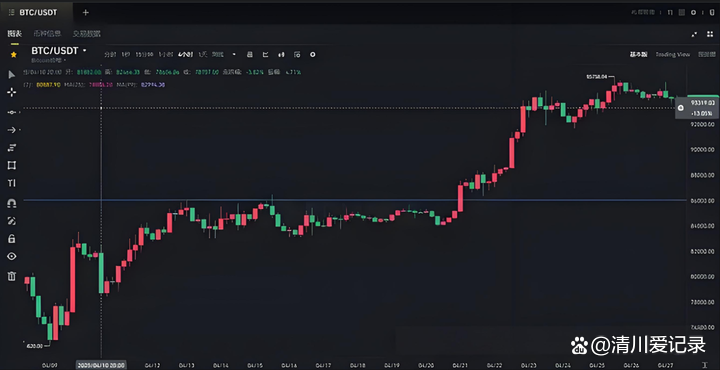The height and width of the screenshot is (370, 720).
Task: Open chart settings circle icon in toolbar
Action: click(313, 55)
